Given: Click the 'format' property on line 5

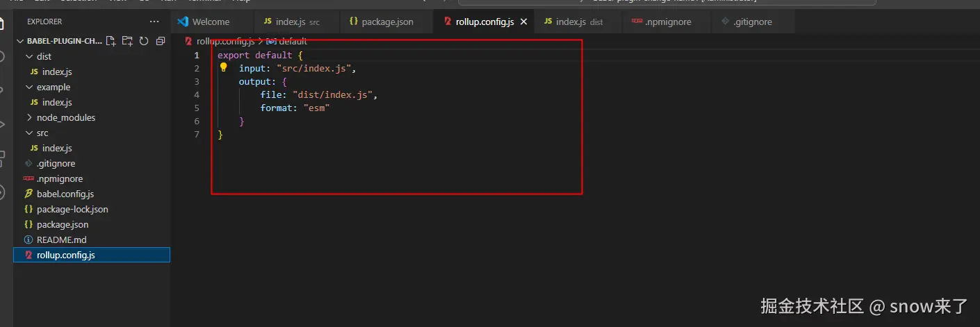Looking at the screenshot, I should click(x=277, y=108).
